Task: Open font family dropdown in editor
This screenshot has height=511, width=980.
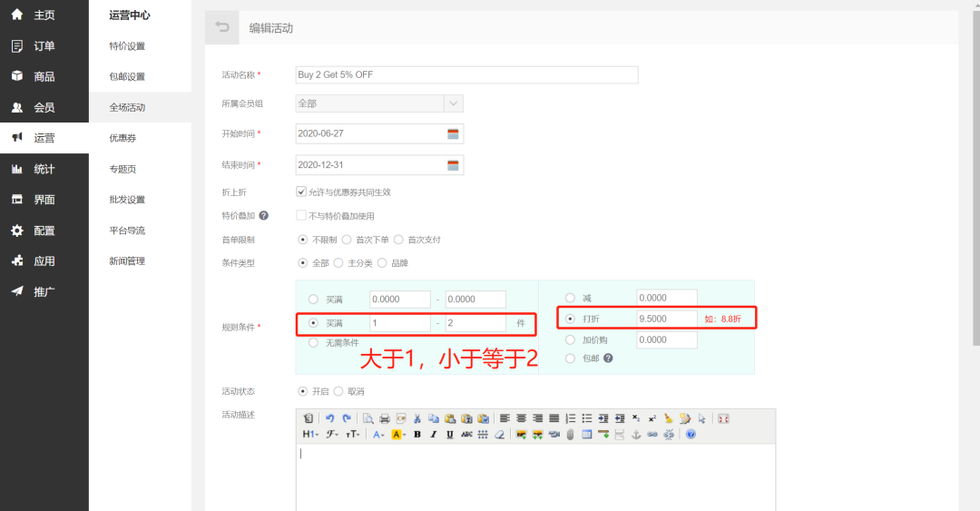Action: [332, 434]
